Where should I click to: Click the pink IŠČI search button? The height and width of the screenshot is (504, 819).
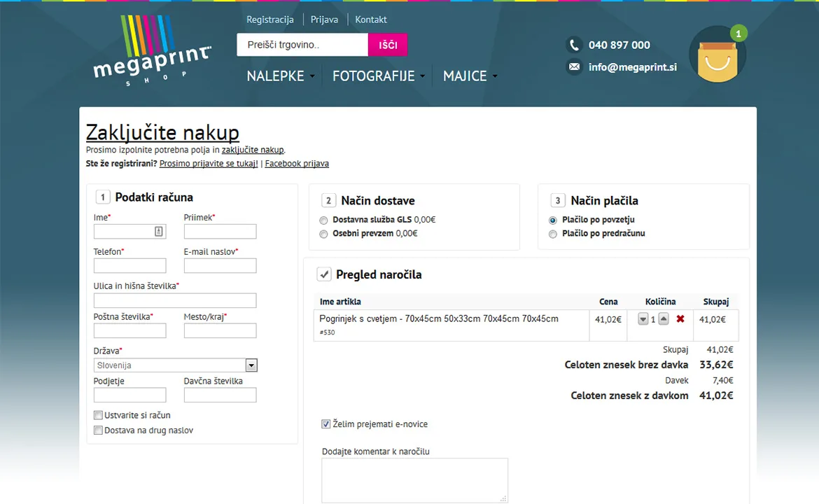388,45
